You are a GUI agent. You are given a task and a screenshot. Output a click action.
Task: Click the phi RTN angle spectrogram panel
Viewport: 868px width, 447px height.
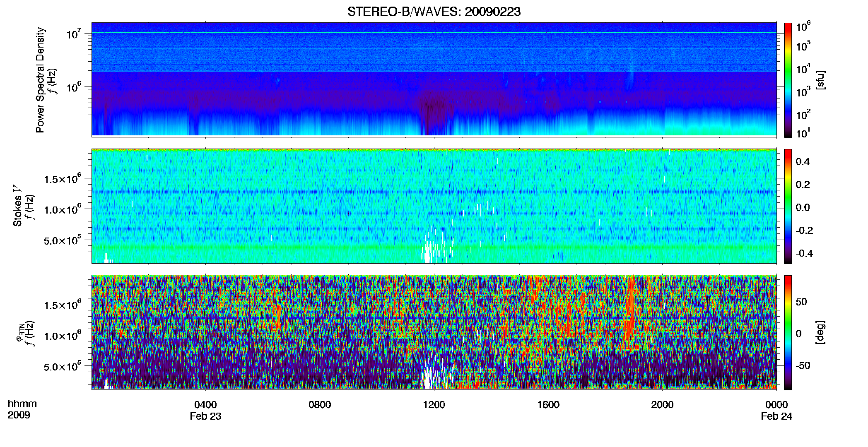434,332
